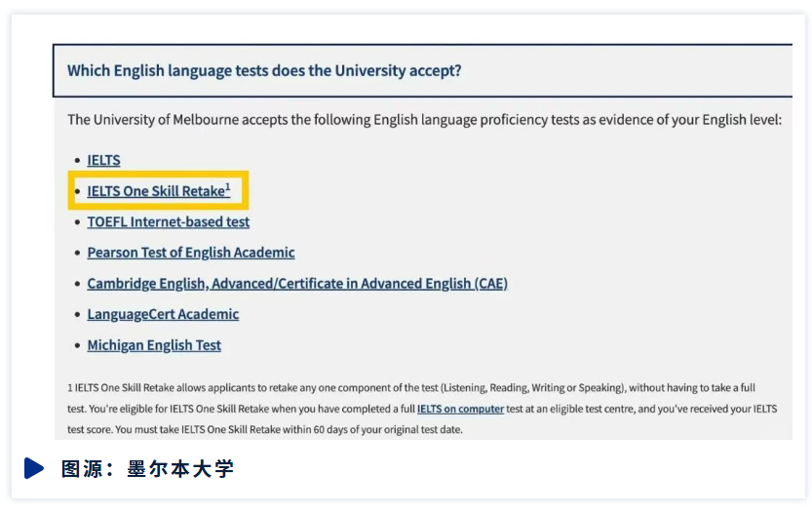Open the Cambridge English Advanced (CAE) link
Screen dimensions: 812x513
[297, 284]
